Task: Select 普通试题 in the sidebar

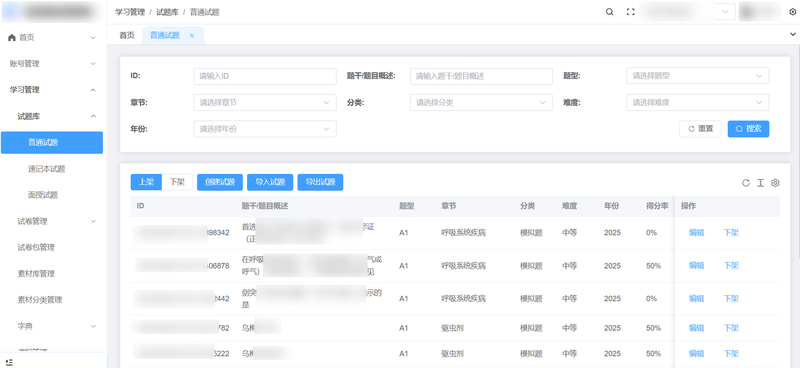Action: [x=52, y=142]
